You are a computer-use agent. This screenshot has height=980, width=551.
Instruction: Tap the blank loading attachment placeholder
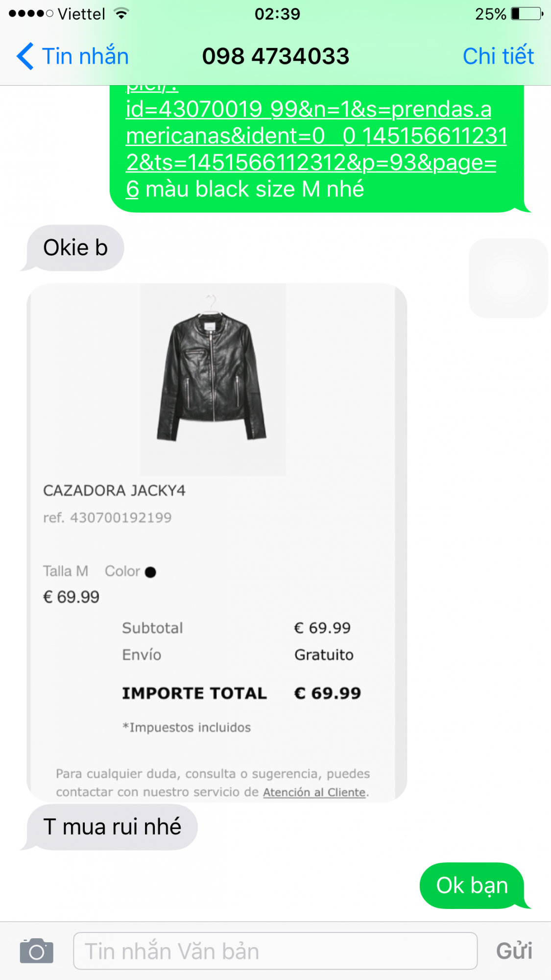pyautogui.click(x=508, y=278)
